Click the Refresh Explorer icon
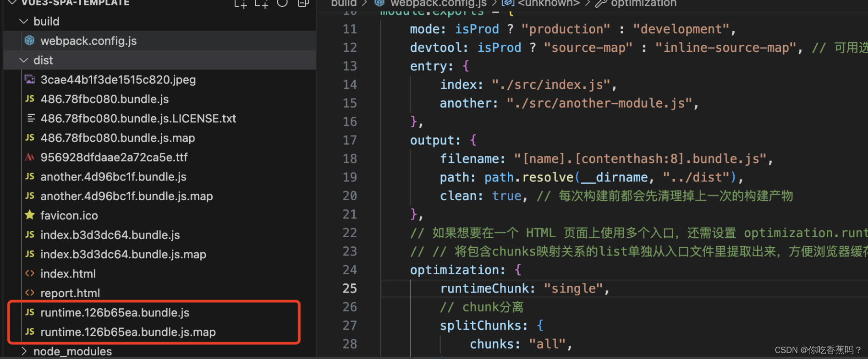This screenshot has height=359, width=868. [x=282, y=3]
